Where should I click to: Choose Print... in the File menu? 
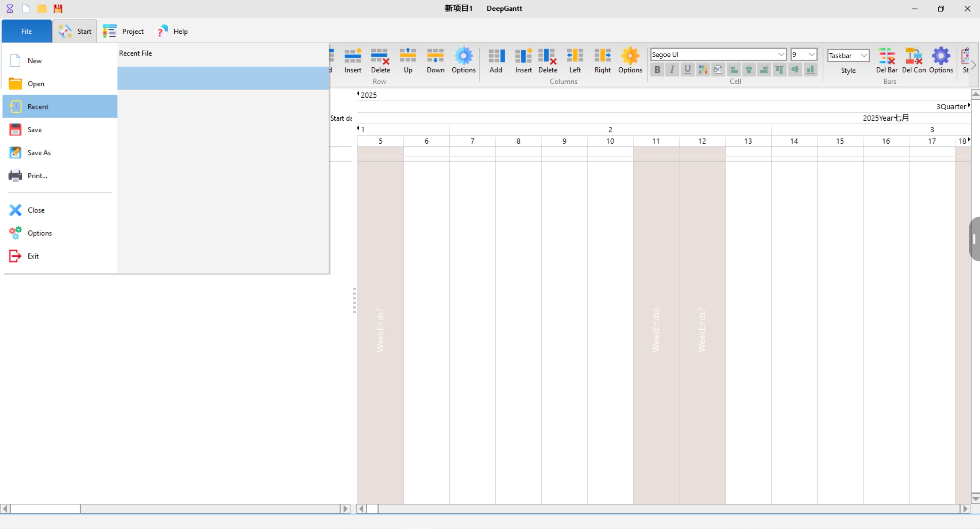coord(60,175)
